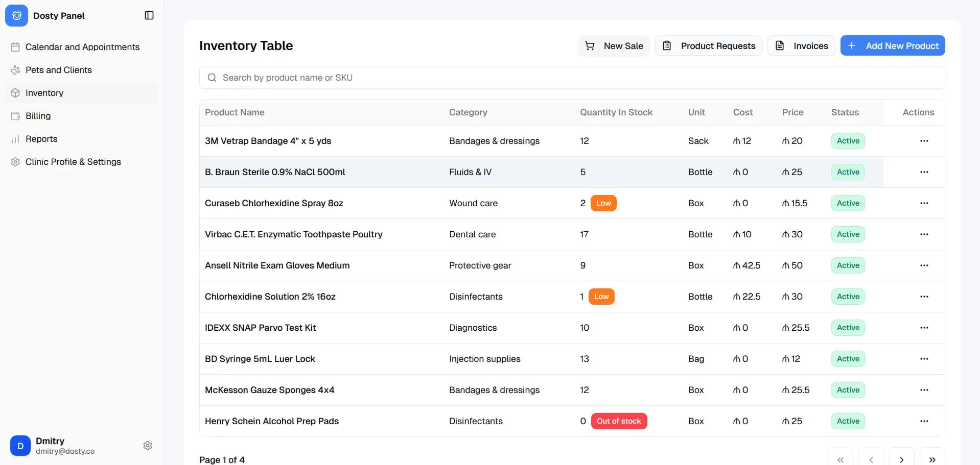Click Add New Product
The image size is (980, 465).
coord(893,46)
